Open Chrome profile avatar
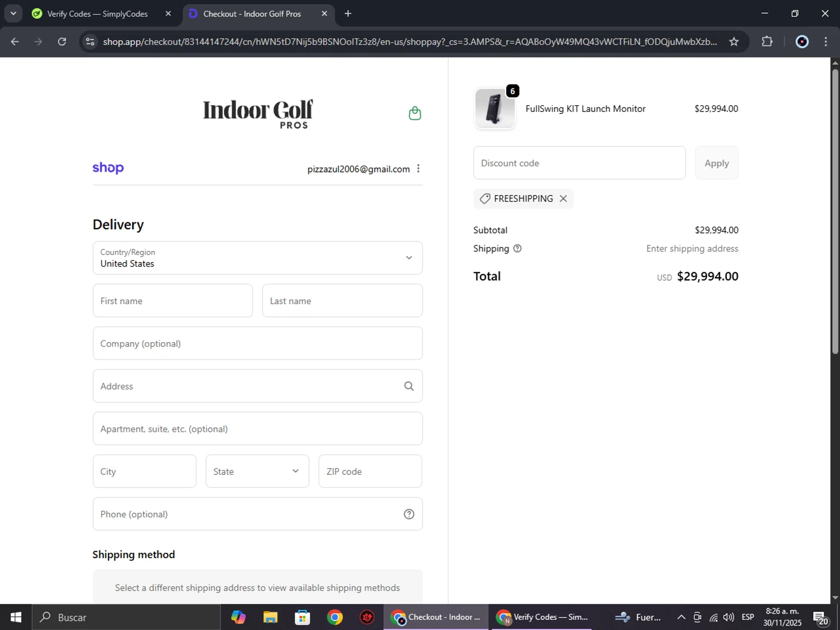This screenshot has height=630, width=840. tap(802, 41)
